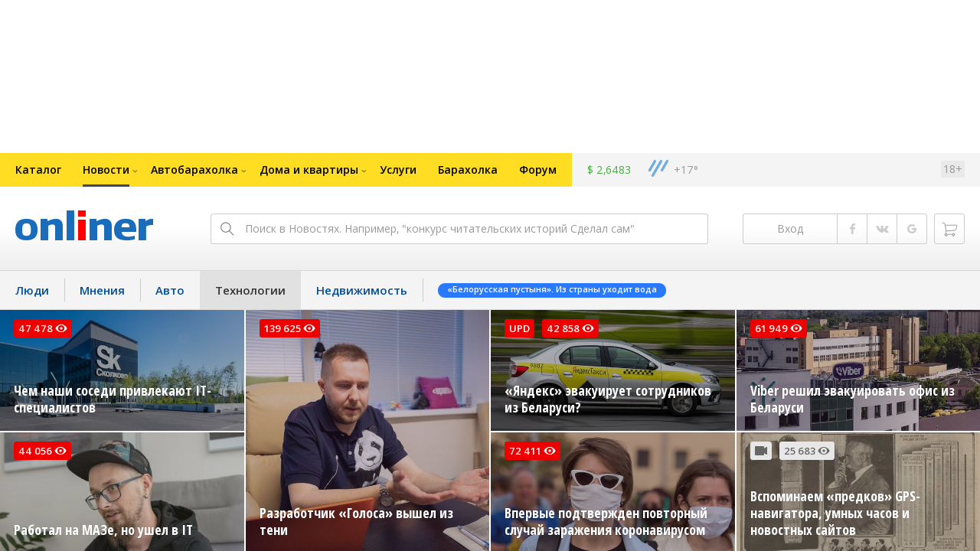Log in with Google icon

point(912,229)
